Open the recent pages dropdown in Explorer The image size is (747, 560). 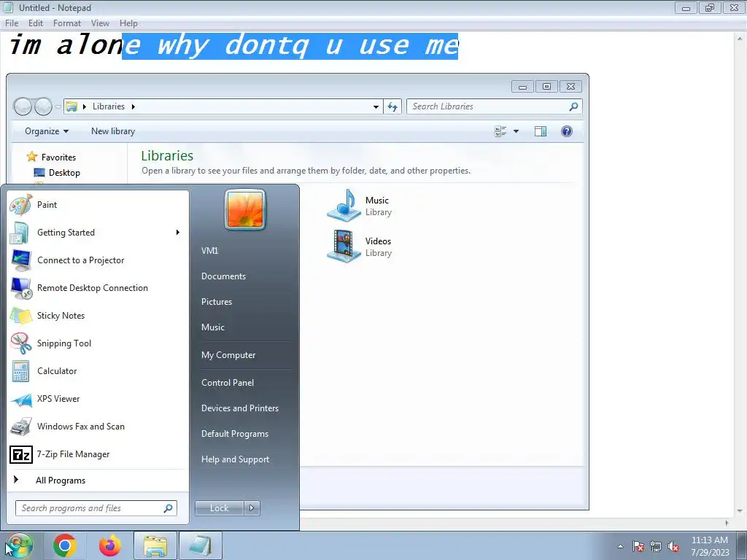pyautogui.click(x=58, y=107)
